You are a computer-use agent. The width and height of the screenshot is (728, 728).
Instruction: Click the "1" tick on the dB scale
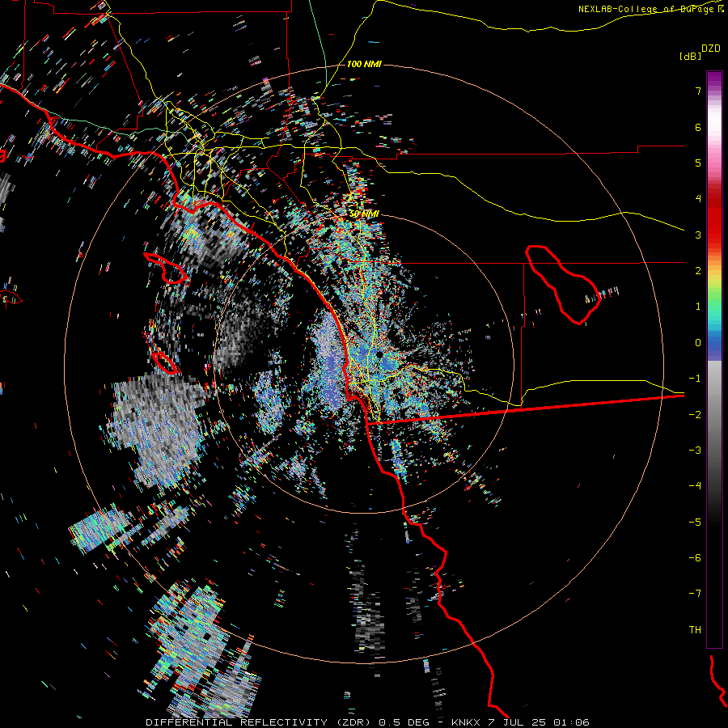point(698,307)
